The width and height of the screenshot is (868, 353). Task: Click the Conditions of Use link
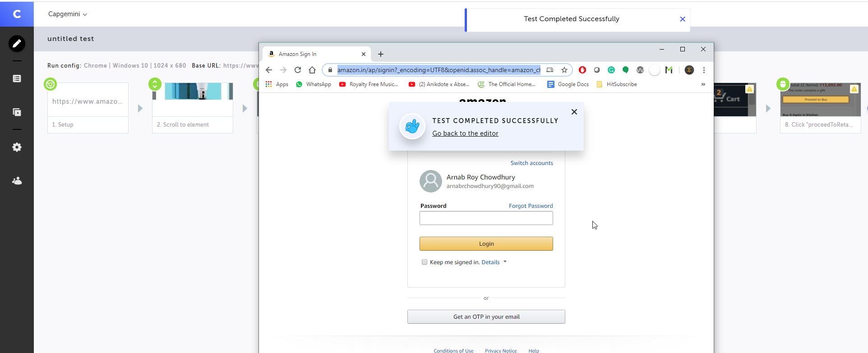coord(453,350)
